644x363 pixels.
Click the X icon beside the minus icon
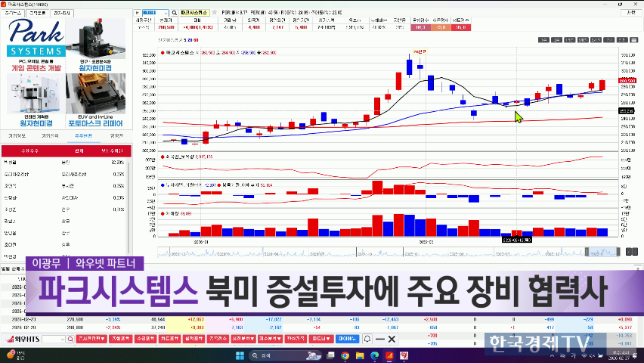pos(392,339)
